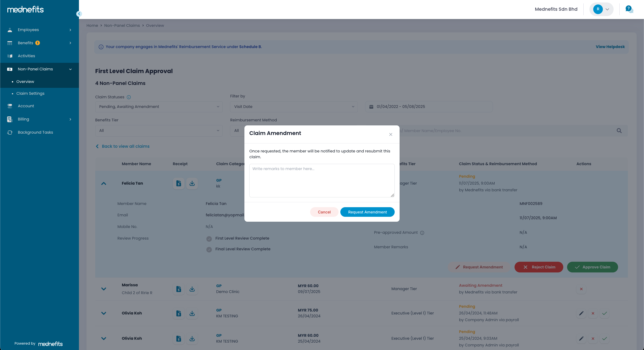The width and height of the screenshot is (644, 350).
Task: View receipt for Olivia Koh MYR 60.00 claim
Action: [x=178, y=339]
